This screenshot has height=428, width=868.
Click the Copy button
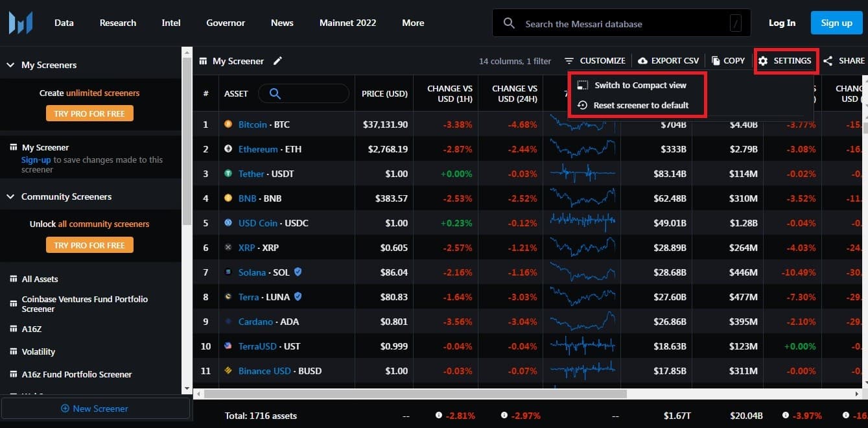pyautogui.click(x=728, y=61)
